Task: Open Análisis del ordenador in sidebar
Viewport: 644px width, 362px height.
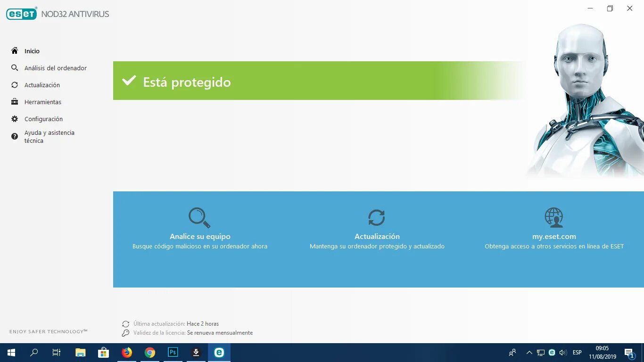Action: (56, 68)
